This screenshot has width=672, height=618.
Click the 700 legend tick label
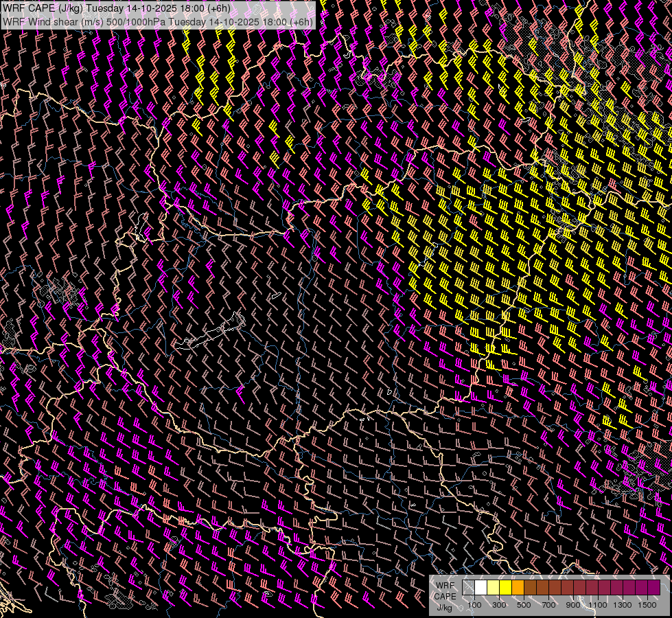click(548, 605)
